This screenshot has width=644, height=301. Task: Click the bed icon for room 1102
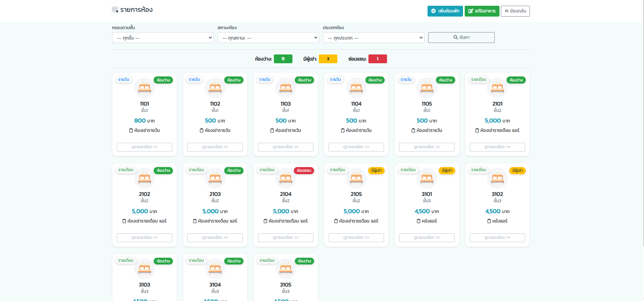pos(215,88)
